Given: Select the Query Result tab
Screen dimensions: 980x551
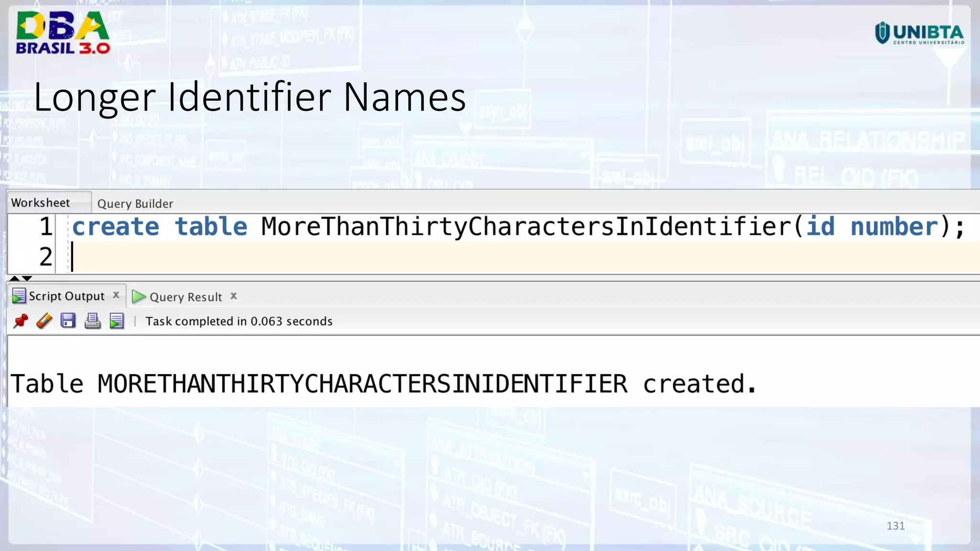Looking at the screenshot, I should coord(186,297).
